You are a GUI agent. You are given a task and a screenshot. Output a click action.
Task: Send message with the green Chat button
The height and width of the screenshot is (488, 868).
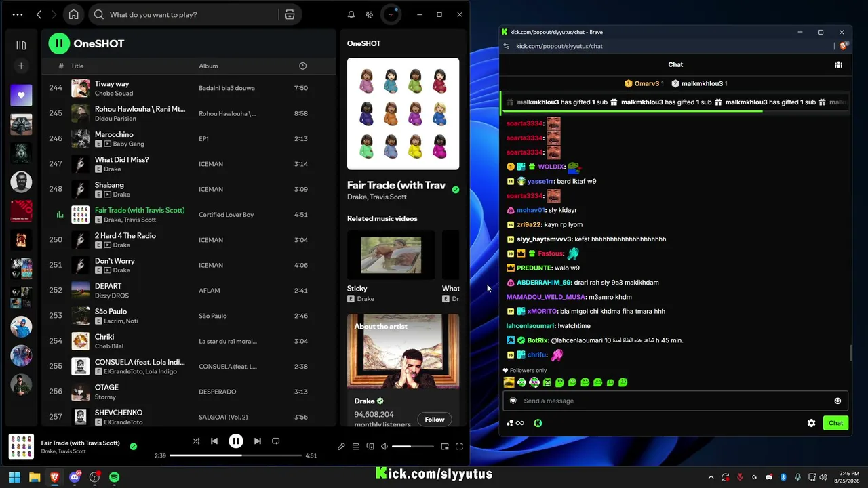click(x=835, y=423)
